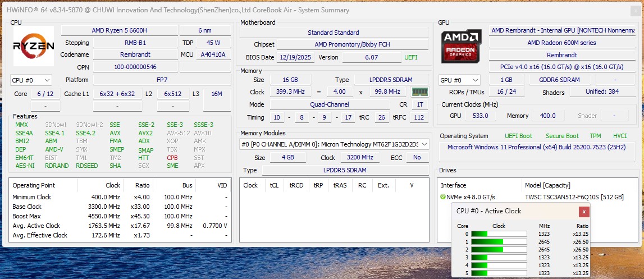Viewport: 644px width, 279px height.
Task: Open the GPU #0 selector dropdown
Action: [459, 80]
